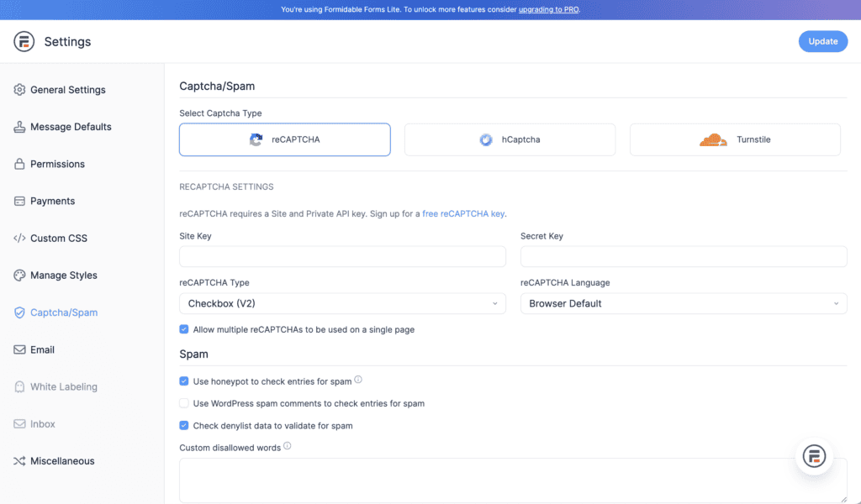Screen dimensions: 861x504
Task: Click the Email envelope icon
Action: [x=20, y=349]
